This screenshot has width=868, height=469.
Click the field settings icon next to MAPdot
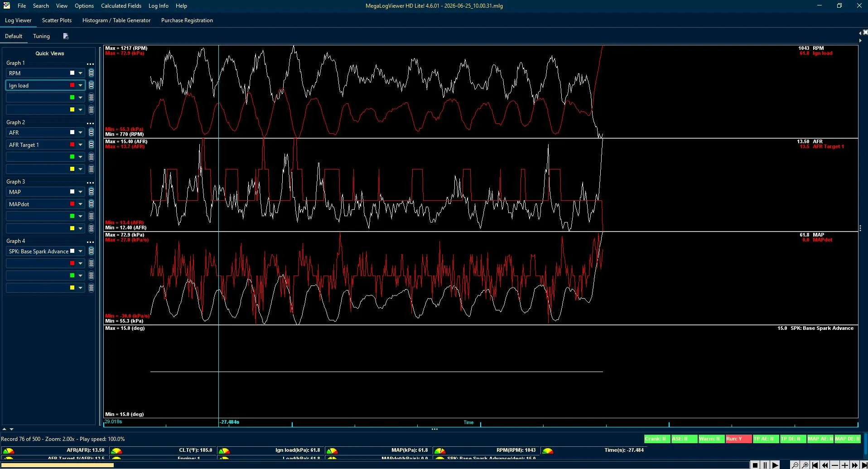tap(91, 204)
